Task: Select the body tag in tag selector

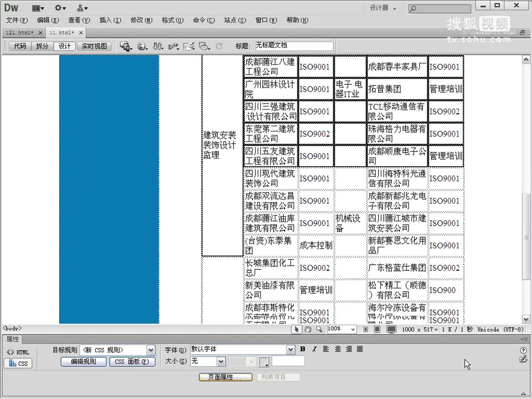Action: click(x=12, y=328)
